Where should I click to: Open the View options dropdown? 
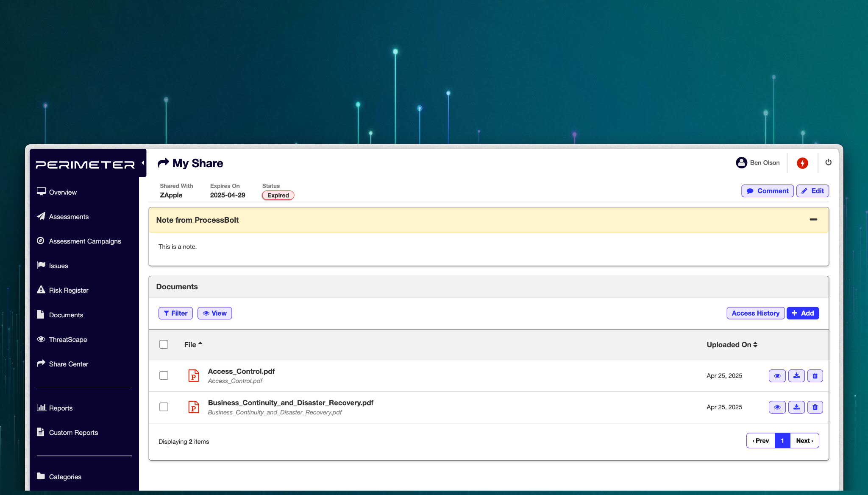(x=214, y=313)
